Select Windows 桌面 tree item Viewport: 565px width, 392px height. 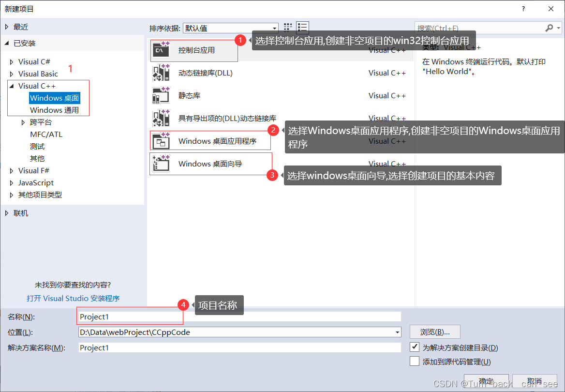click(54, 98)
